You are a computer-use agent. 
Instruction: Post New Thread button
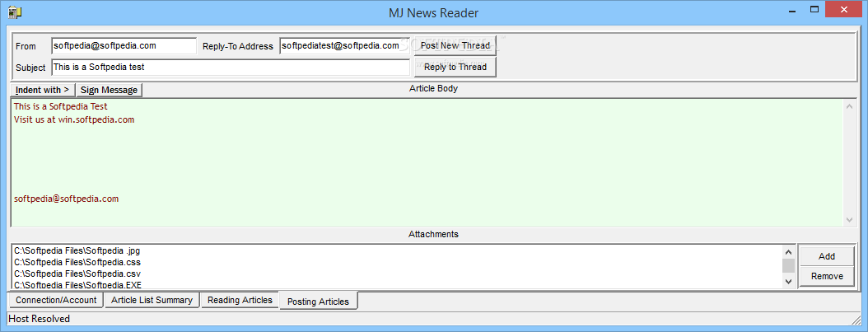455,45
